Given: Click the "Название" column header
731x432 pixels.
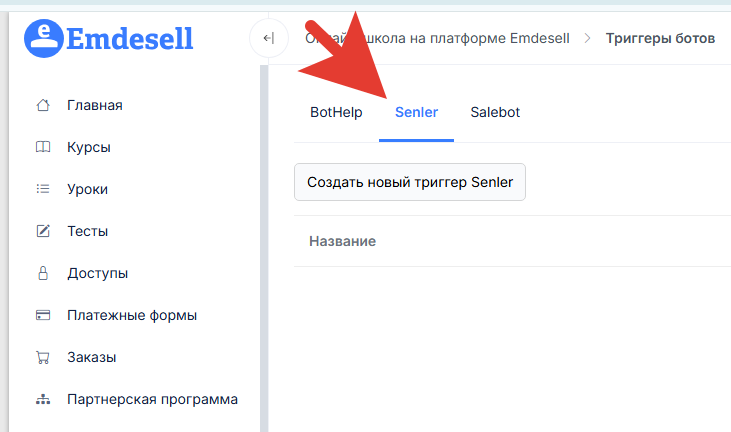Looking at the screenshot, I should click(342, 241).
